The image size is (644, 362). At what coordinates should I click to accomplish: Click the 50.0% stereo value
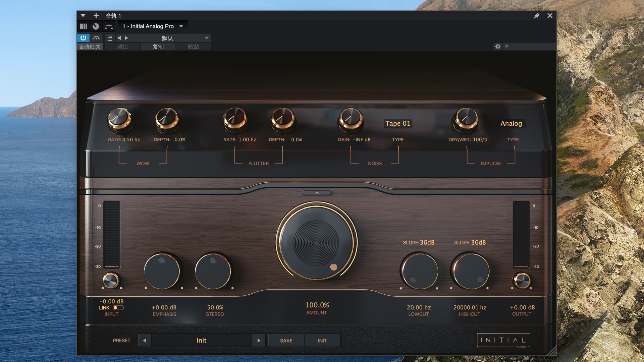tap(215, 307)
